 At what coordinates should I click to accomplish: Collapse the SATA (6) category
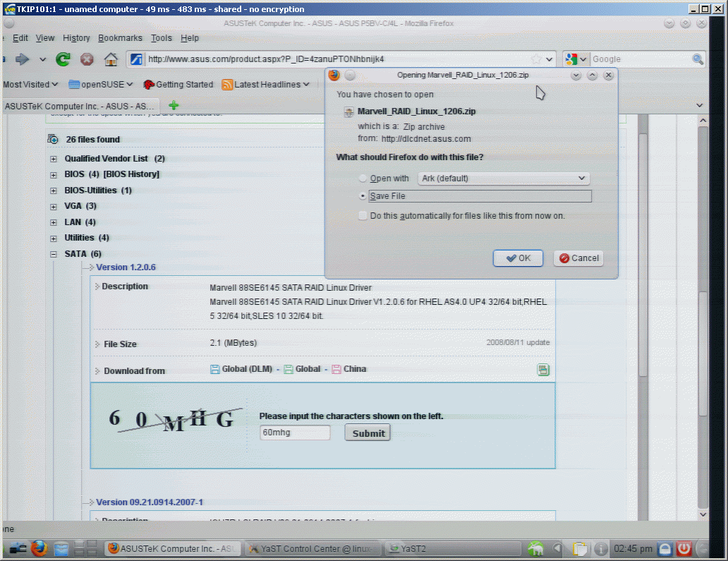(54, 254)
